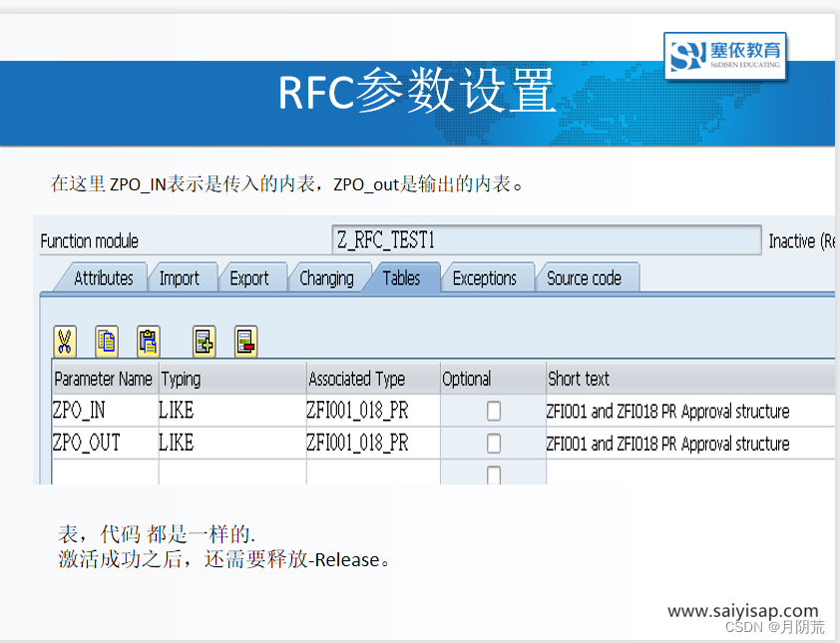This screenshot has height=643, width=840.
Task: Click the Function module label
Action: pyautogui.click(x=90, y=241)
